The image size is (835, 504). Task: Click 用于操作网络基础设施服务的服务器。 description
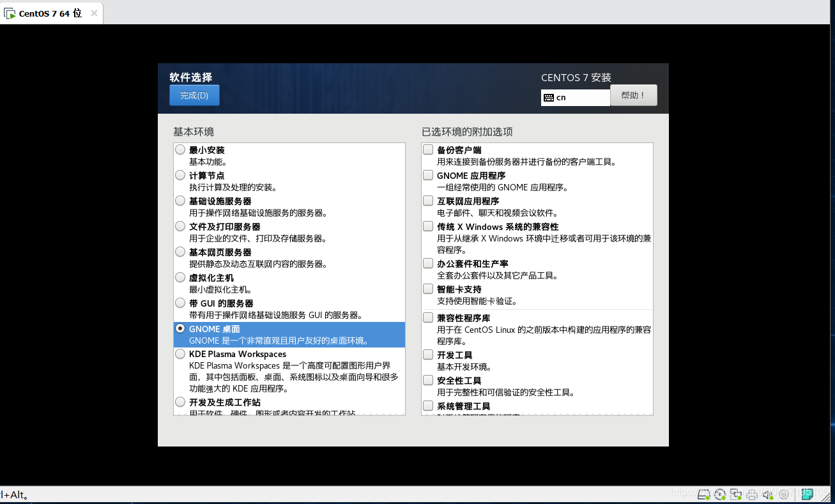coord(258,213)
